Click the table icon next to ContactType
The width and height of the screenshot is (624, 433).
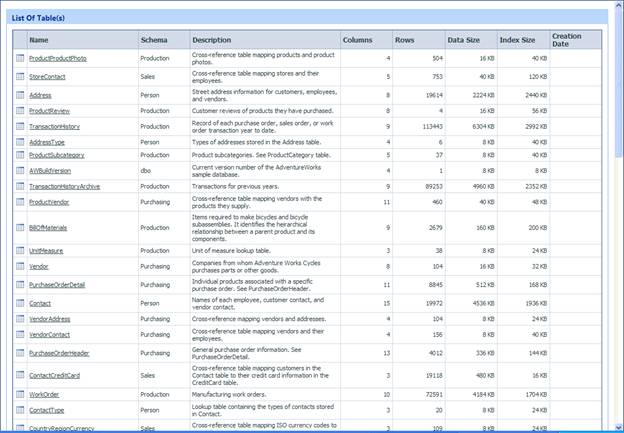[20, 410]
